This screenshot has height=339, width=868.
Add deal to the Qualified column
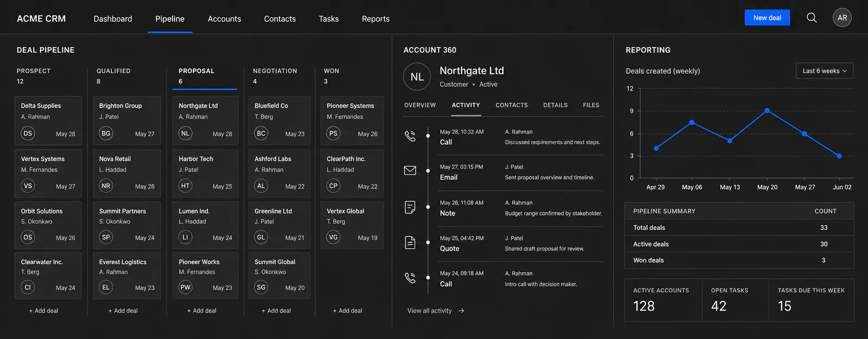pyautogui.click(x=123, y=311)
